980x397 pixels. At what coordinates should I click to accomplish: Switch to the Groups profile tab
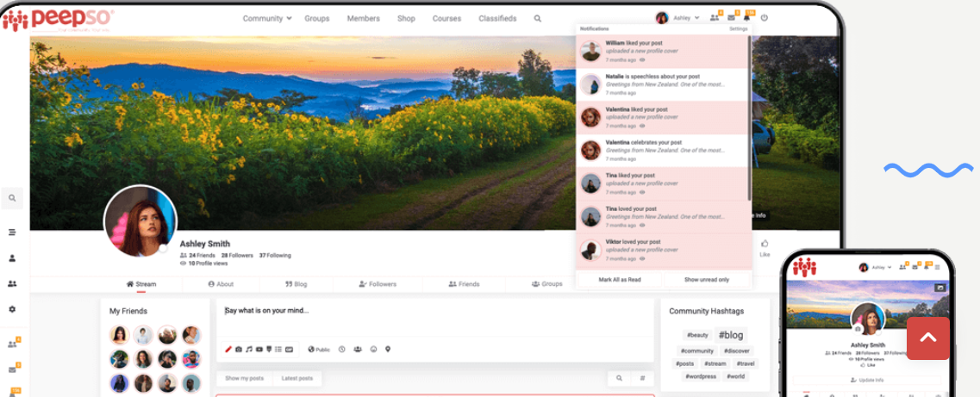(546, 284)
